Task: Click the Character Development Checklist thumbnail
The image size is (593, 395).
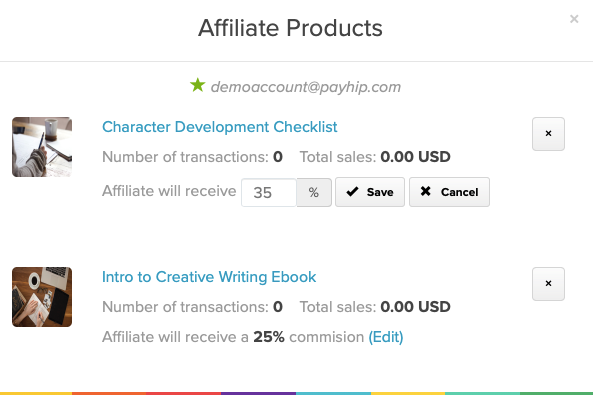Action: (42, 147)
